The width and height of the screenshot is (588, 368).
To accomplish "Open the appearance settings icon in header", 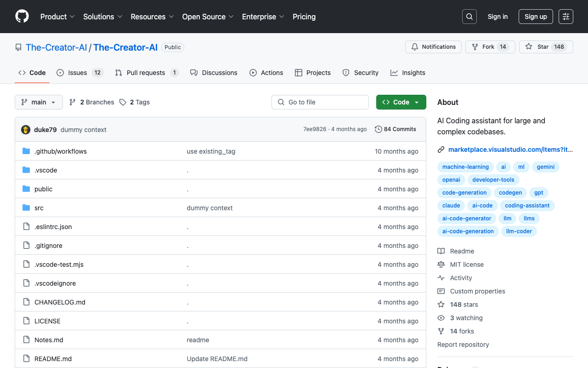I will click(x=566, y=17).
